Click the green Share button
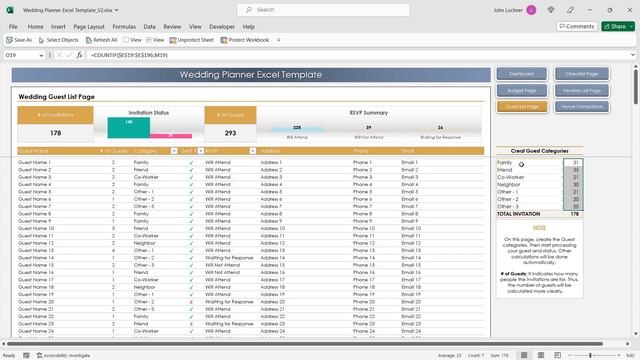The height and width of the screenshot is (360, 640). (x=615, y=27)
